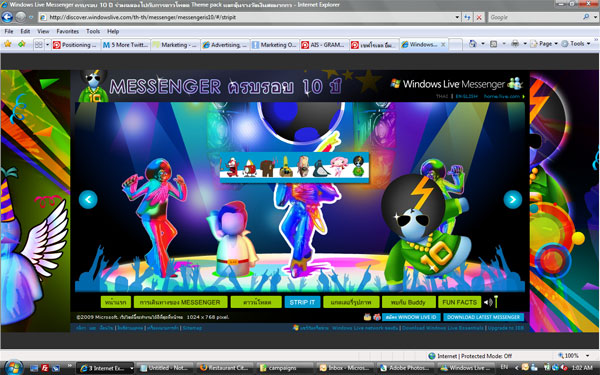Open the Page dropdown menu
600x375 pixels.
click(x=544, y=44)
